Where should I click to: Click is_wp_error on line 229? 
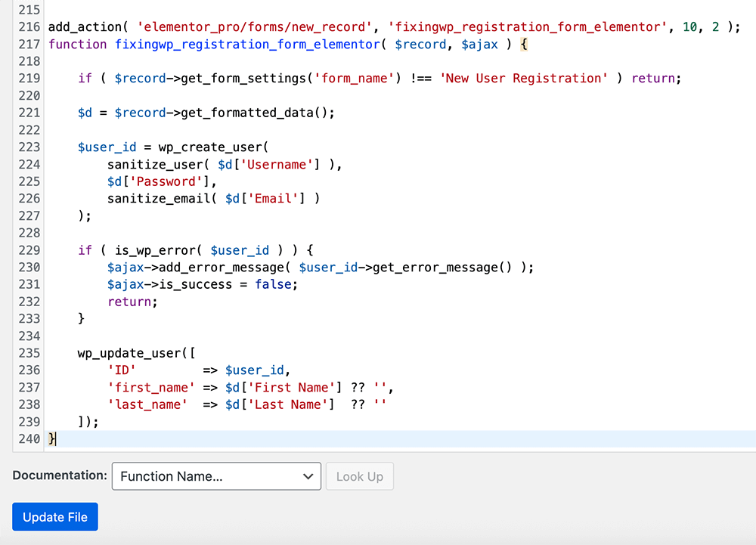pyautogui.click(x=155, y=250)
